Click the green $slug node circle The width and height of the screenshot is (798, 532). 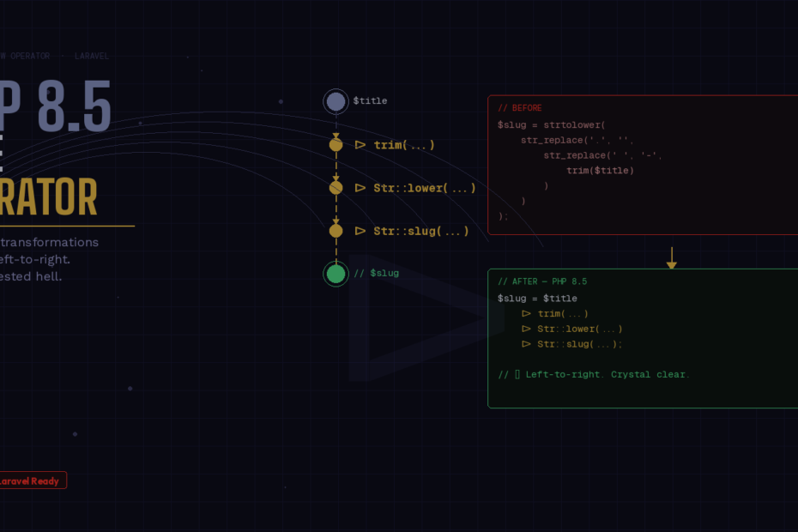[x=336, y=274]
